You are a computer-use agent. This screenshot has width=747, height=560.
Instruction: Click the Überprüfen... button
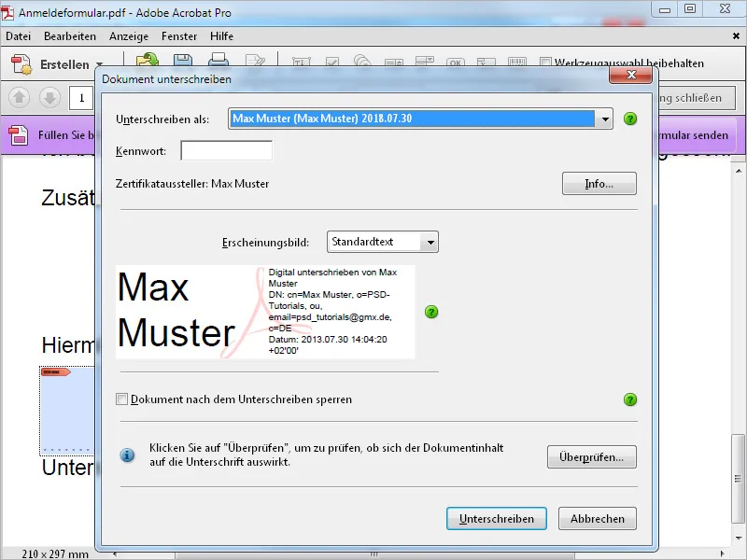point(591,457)
